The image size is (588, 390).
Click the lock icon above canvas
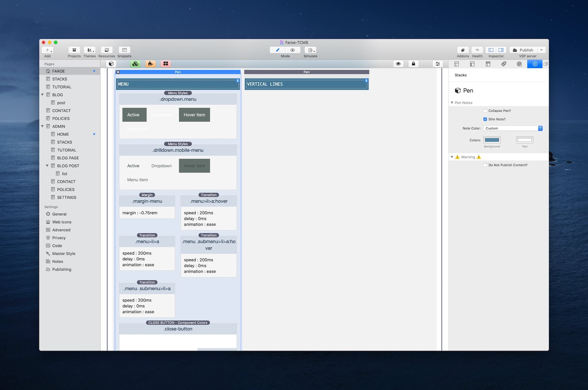tap(413, 64)
